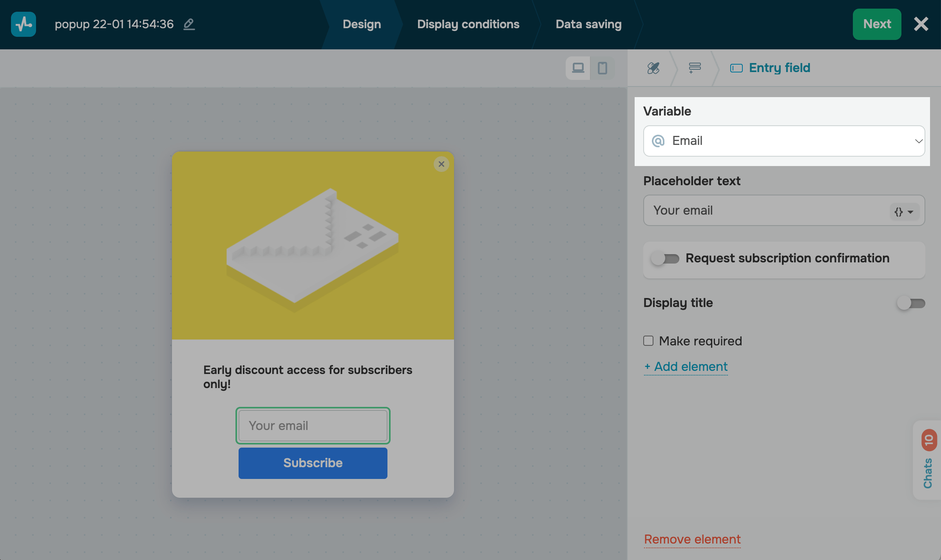Screen dimensions: 941x560
Task: Toggle Request subscription confirmation switch
Action: [x=665, y=259]
